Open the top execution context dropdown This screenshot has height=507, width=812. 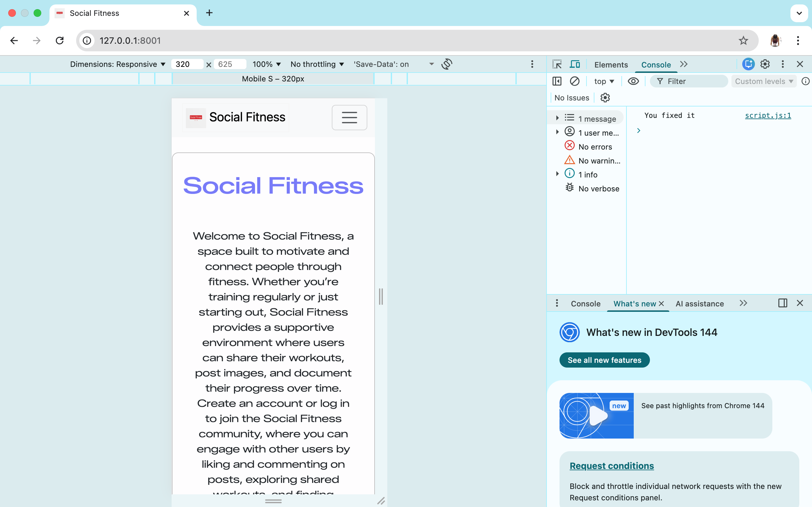pos(604,81)
